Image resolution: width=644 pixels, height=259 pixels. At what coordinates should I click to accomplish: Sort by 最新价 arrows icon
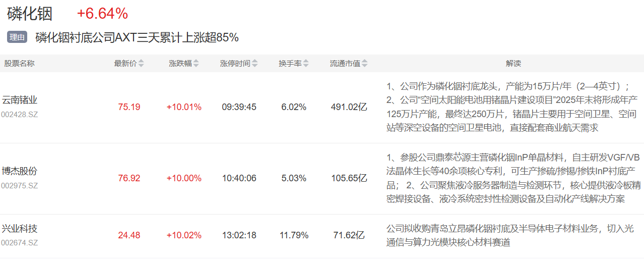(x=141, y=64)
